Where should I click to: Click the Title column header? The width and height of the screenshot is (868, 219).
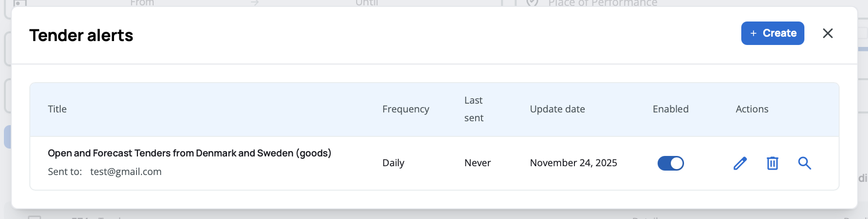point(57,109)
